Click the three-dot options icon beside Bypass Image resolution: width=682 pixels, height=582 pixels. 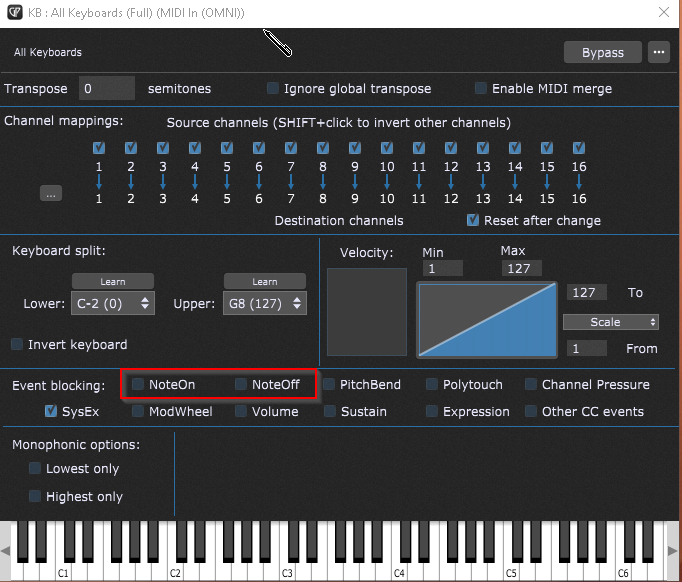pos(657,52)
